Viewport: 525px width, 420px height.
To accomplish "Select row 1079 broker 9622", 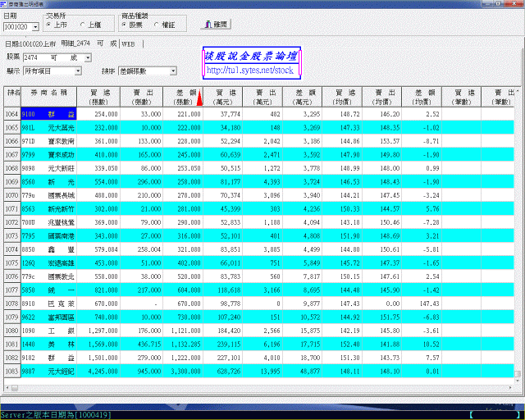I will pos(49,317).
